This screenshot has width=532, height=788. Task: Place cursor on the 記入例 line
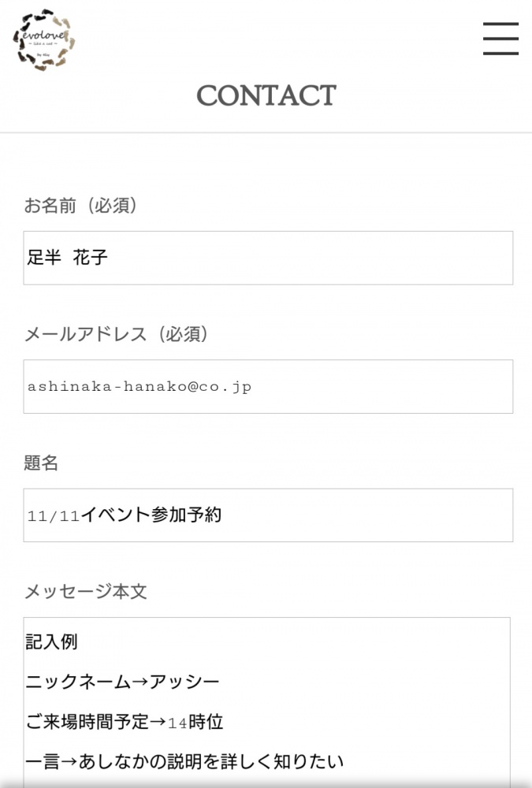[51, 641]
